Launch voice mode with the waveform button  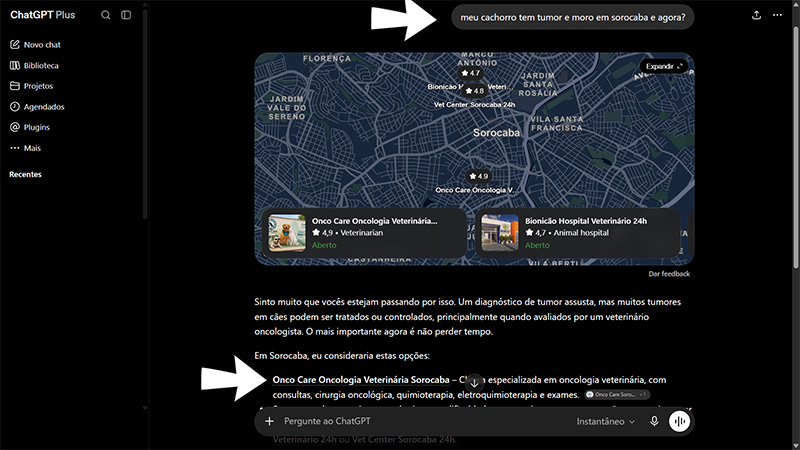[680, 421]
